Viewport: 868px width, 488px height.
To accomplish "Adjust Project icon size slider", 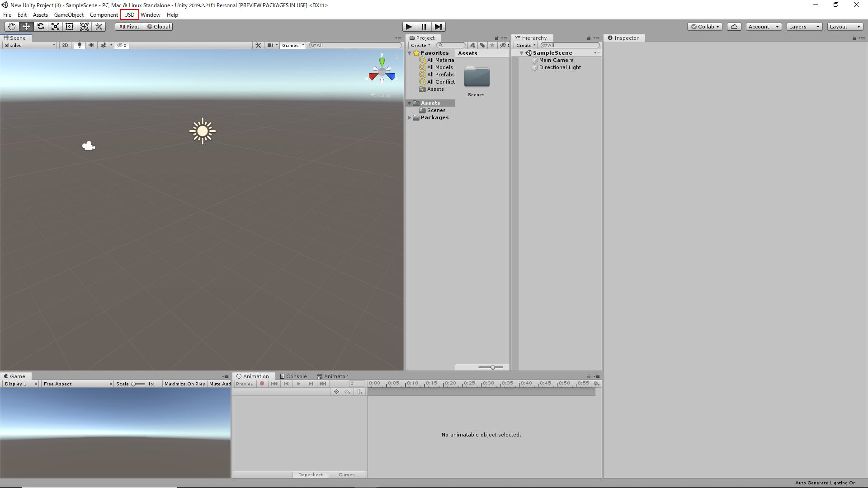I will tap(491, 367).
